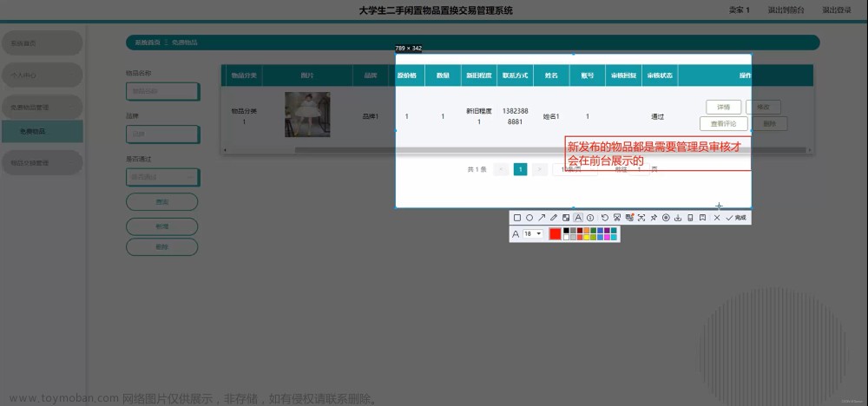Click the table's horizontal scrollbar

pyautogui.click(x=551, y=150)
